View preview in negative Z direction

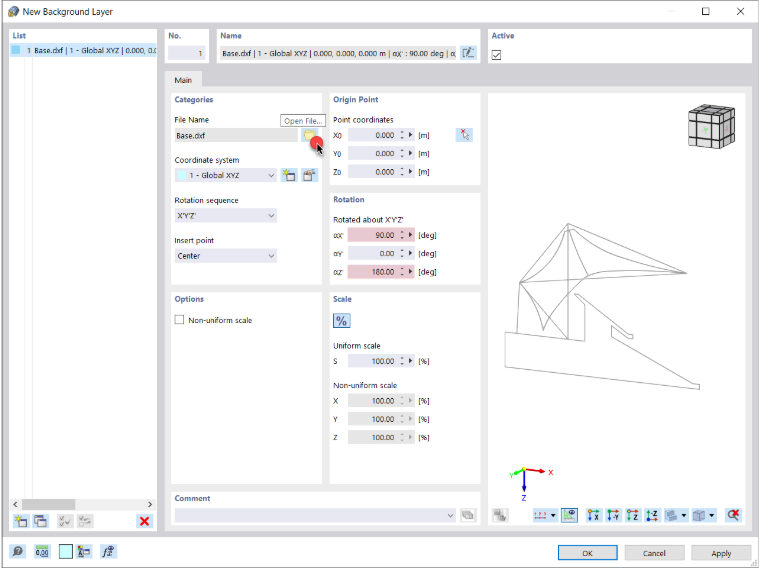[652, 515]
